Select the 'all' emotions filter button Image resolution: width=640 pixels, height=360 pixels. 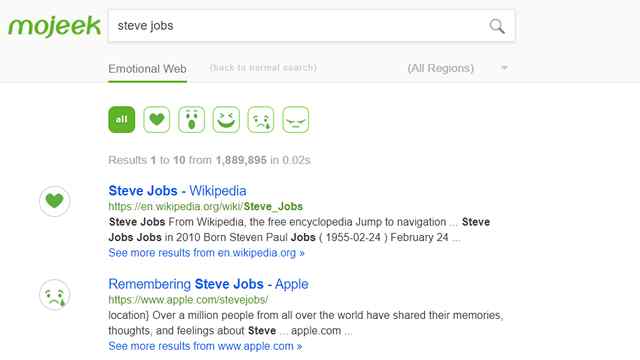pos(122,120)
